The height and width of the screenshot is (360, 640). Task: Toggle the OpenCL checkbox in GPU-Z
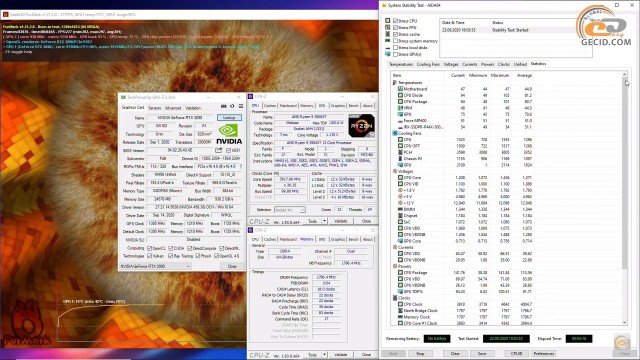[x=149, y=248]
